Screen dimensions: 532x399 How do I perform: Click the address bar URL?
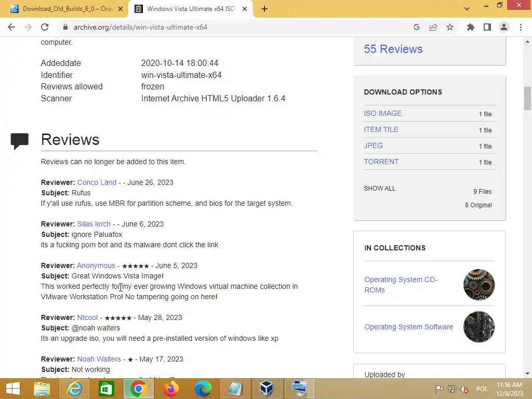[x=140, y=27]
